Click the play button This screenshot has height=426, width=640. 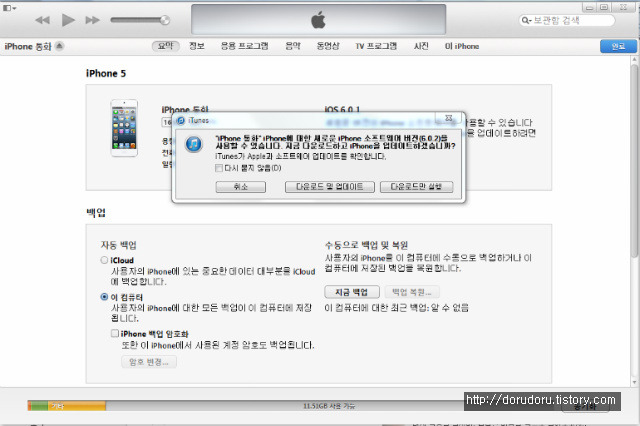click(x=68, y=20)
